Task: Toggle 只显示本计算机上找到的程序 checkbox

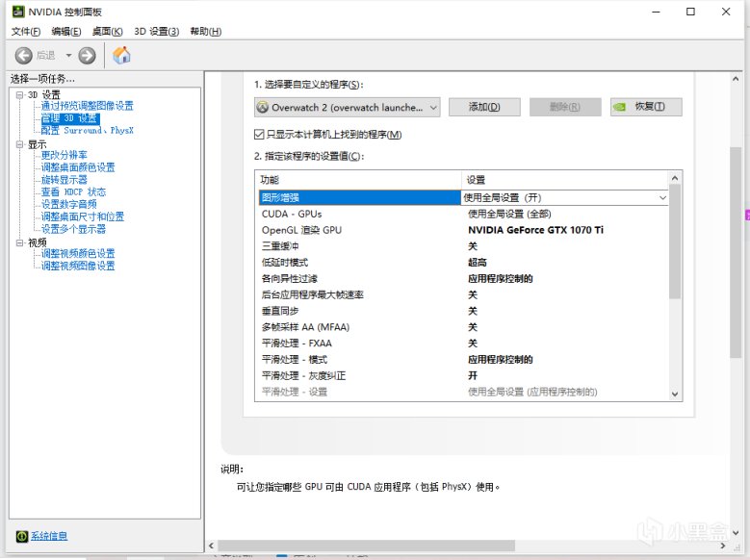Action: click(x=259, y=135)
